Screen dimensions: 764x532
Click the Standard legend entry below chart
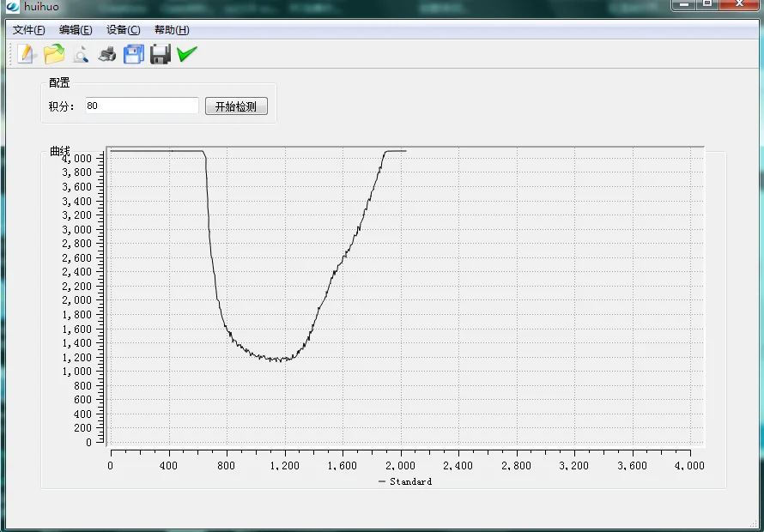click(x=405, y=481)
